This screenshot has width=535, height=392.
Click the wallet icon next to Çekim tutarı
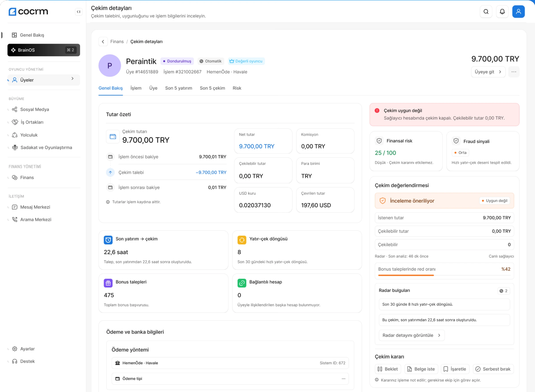(x=113, y=136)
